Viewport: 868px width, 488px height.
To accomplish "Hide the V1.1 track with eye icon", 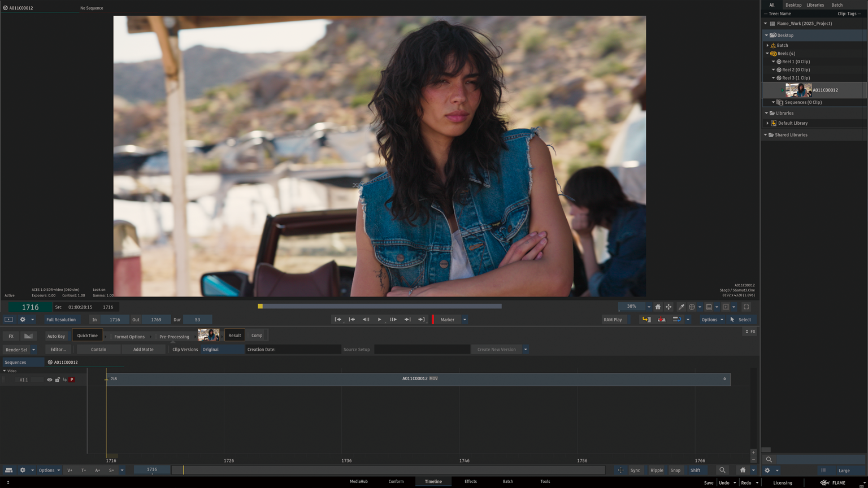I will coord(50,380).
